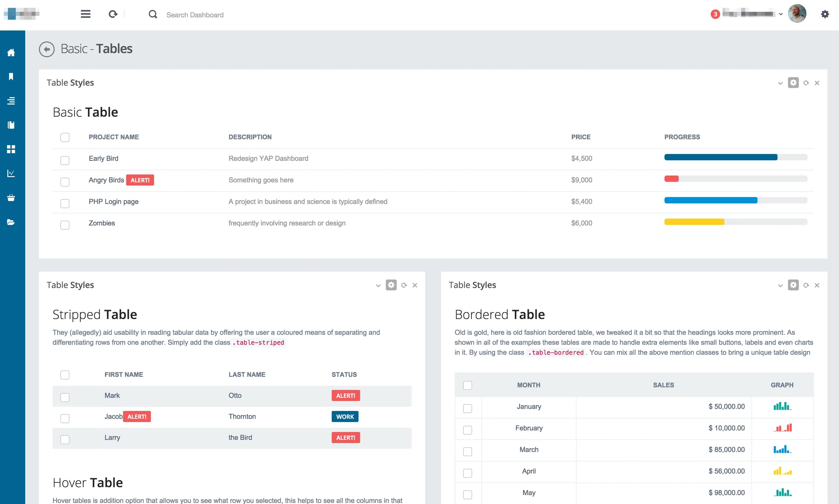This screenshot has width=839, height=504.
Task: Open the bookmark icon in sidebar
Action: (11, 77)
